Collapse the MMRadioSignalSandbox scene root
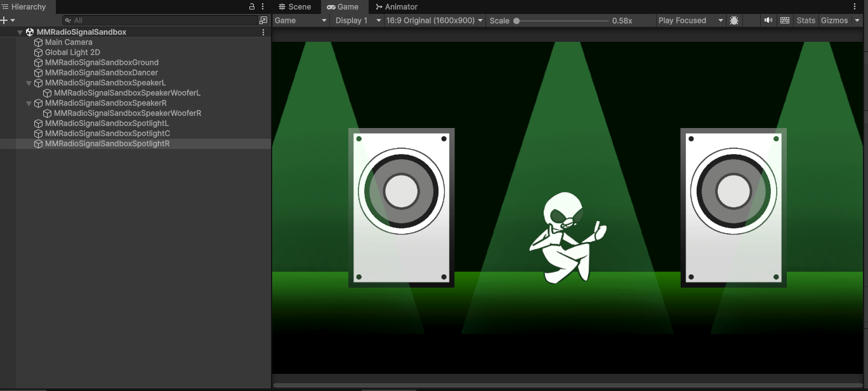 click(x=20, y=32)
